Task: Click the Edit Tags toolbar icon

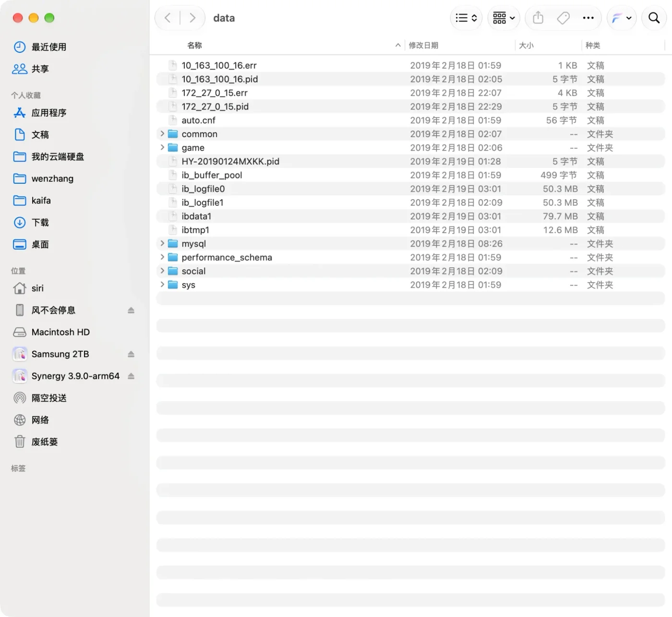Action: [x=563, y=18]
